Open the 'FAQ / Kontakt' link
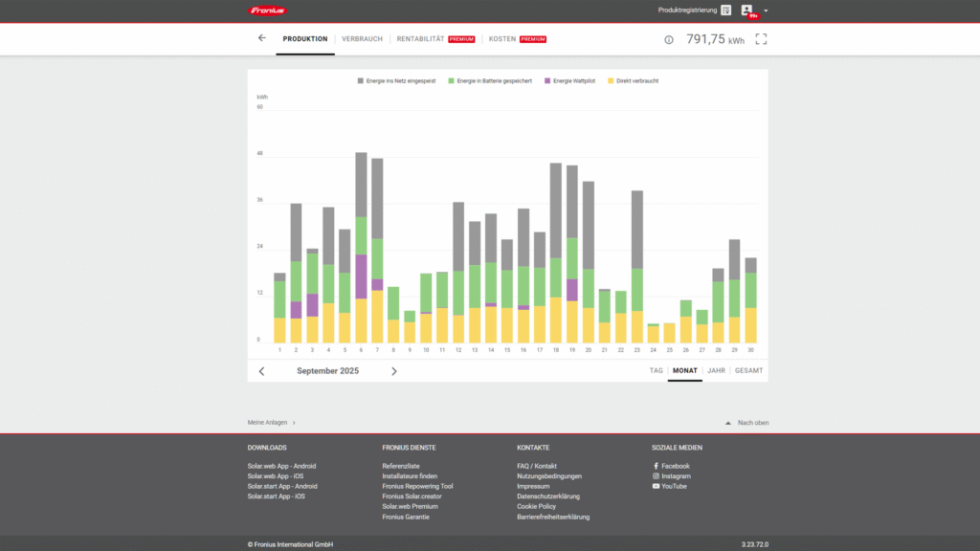This screenshot has width=980, height=551. pyautogui.click(x=537, y=466)
